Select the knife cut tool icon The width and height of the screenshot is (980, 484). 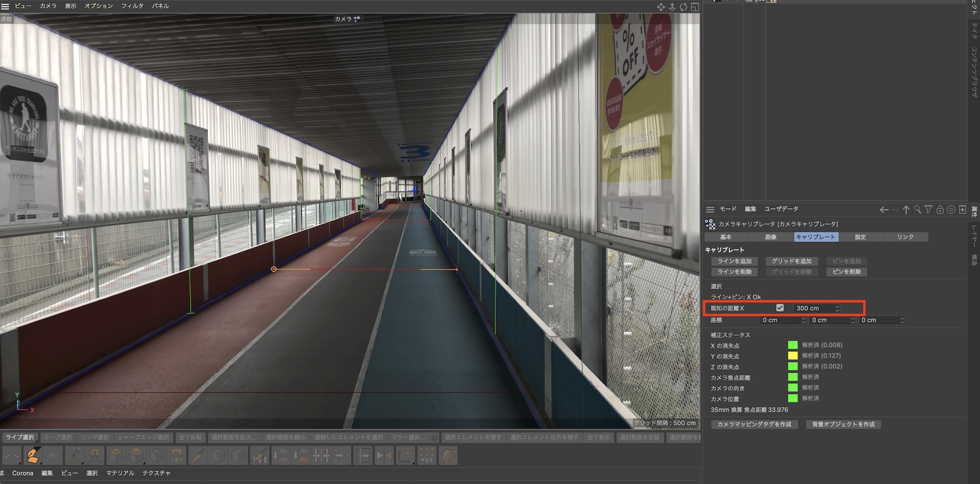[x=197, y=456]
